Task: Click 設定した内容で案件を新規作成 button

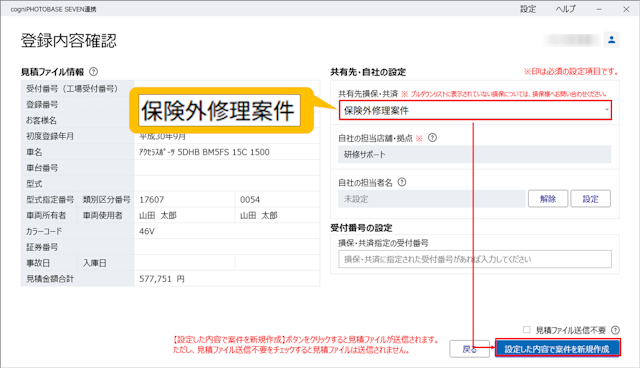Action: pyautogui.click(x=558, y=348)
